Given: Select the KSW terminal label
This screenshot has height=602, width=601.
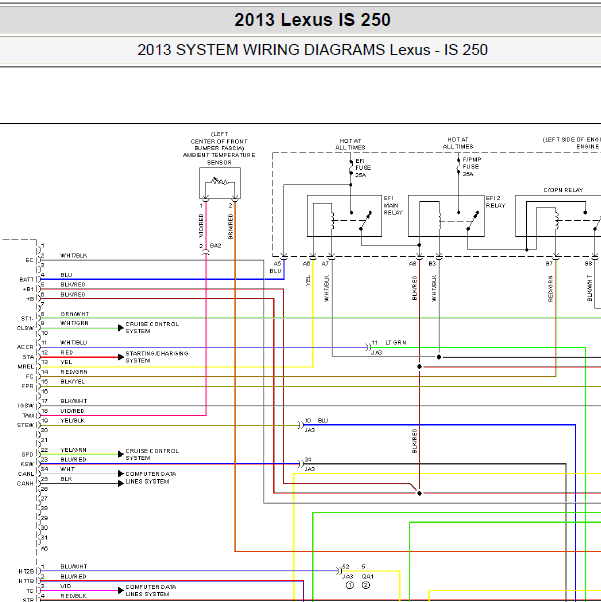Looking at the screenshot, I should pos(27,464).
